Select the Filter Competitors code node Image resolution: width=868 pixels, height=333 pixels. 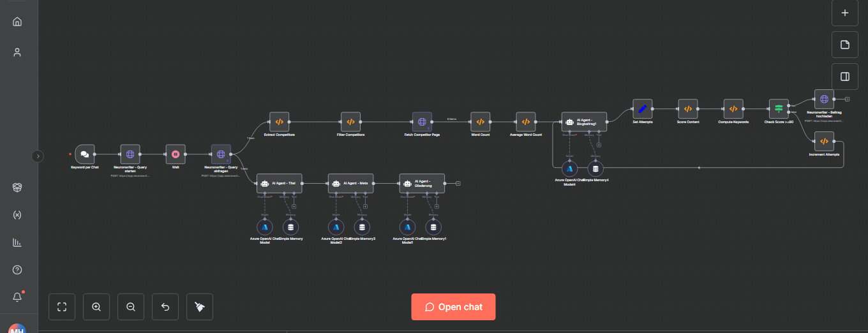350,121
